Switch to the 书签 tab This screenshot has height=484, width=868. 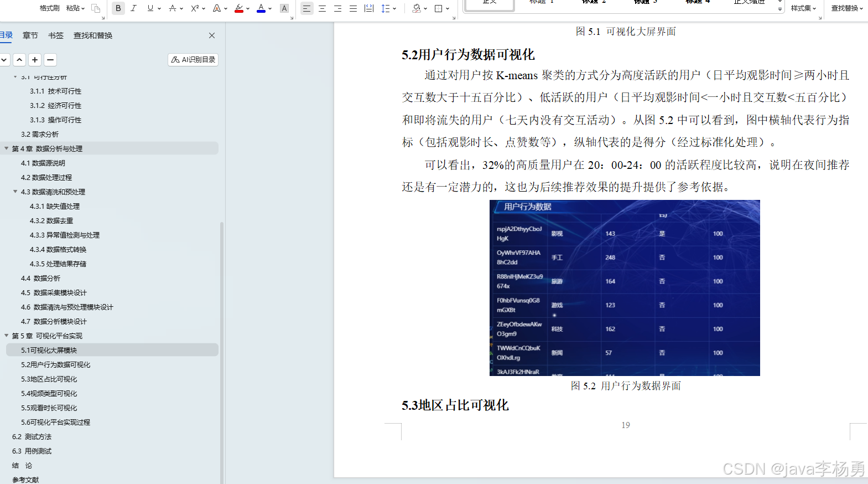[56, 35]
